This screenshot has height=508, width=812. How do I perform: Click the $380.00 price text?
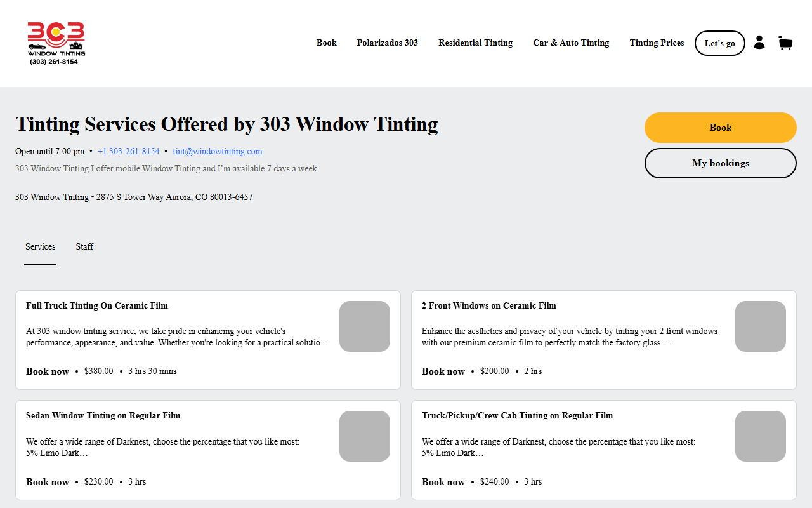click(99, 371)
